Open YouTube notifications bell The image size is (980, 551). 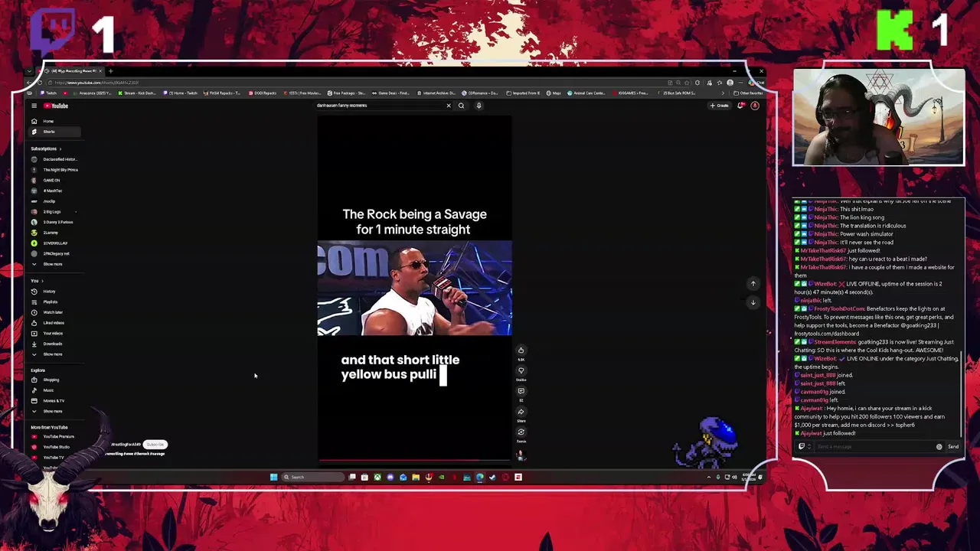740,106
